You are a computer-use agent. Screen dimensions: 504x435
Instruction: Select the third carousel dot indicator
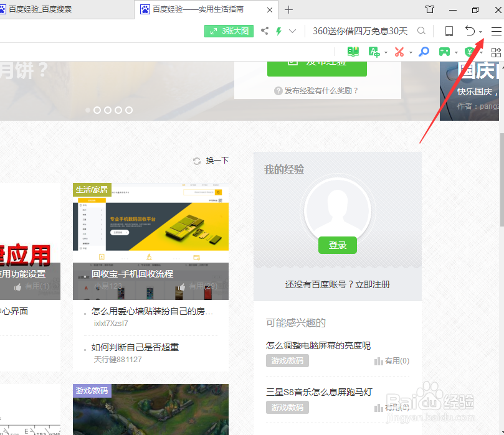point(108,110)
